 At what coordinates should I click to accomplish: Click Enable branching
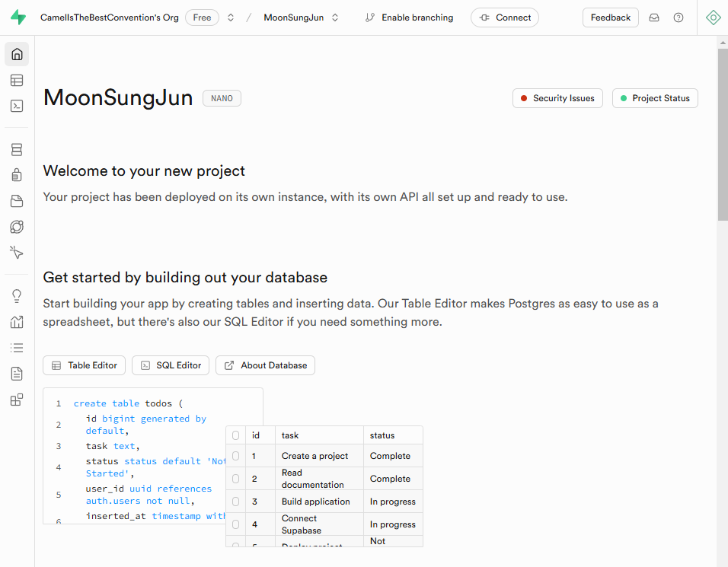[x=409, y=18]
